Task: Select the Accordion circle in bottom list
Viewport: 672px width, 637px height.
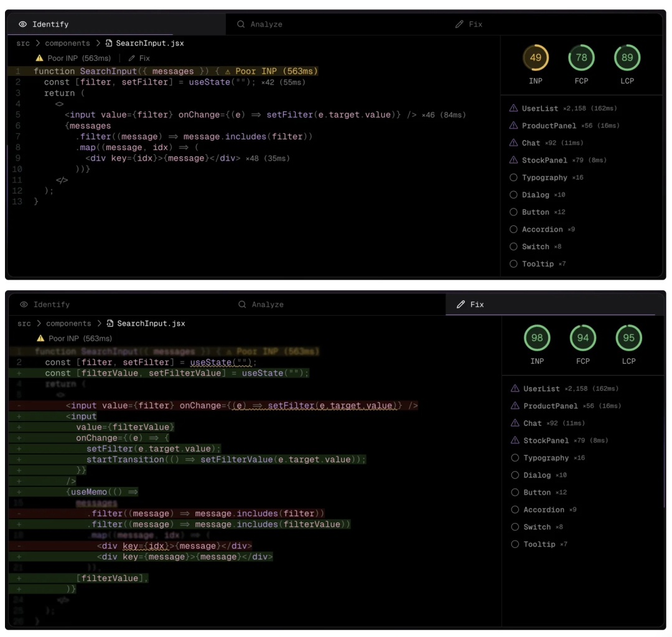Action: 515,509
